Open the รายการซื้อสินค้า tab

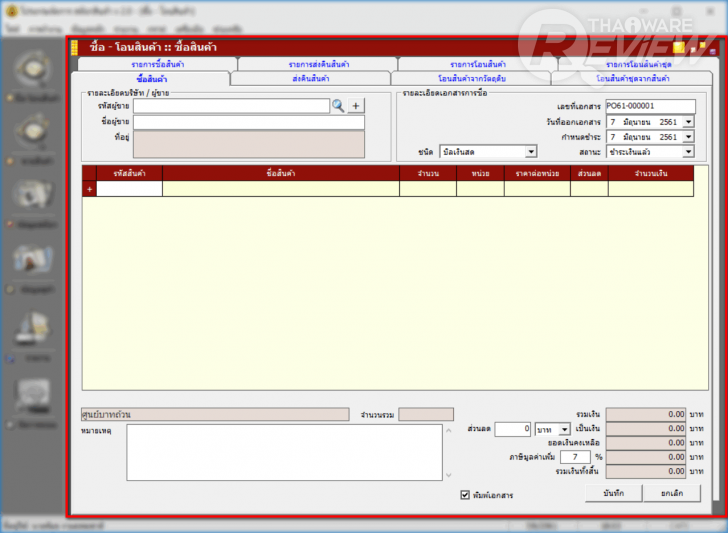tap(158, 64)
